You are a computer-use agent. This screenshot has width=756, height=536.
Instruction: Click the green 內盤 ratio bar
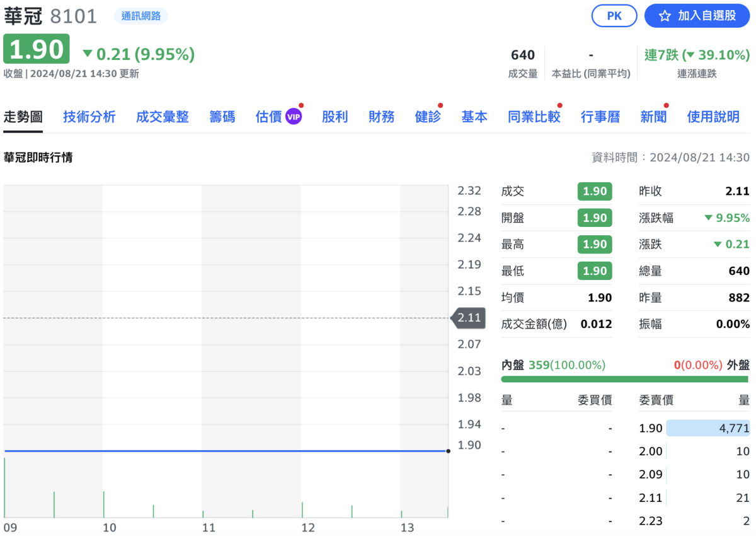click(x=626, y=379)
